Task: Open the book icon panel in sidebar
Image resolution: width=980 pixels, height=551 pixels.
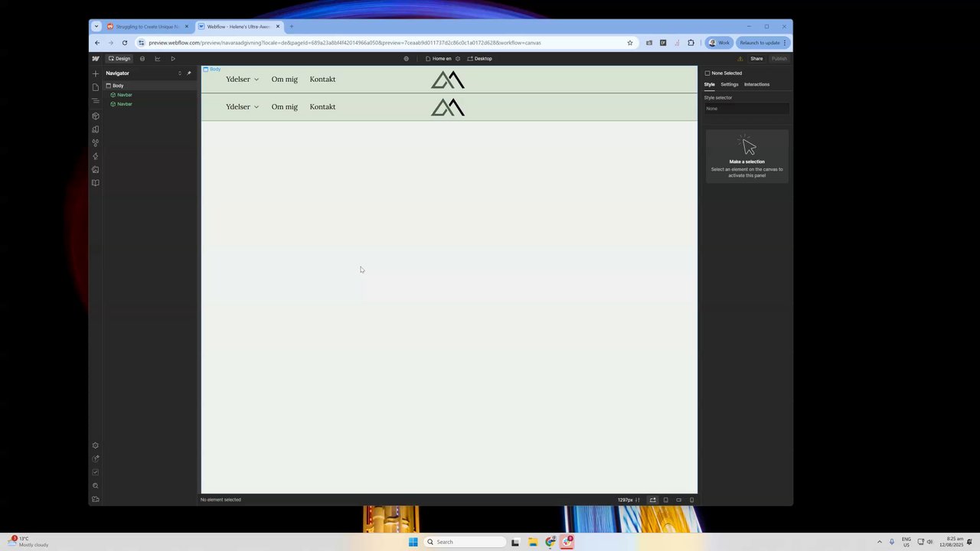Action: tap(95, 183)
